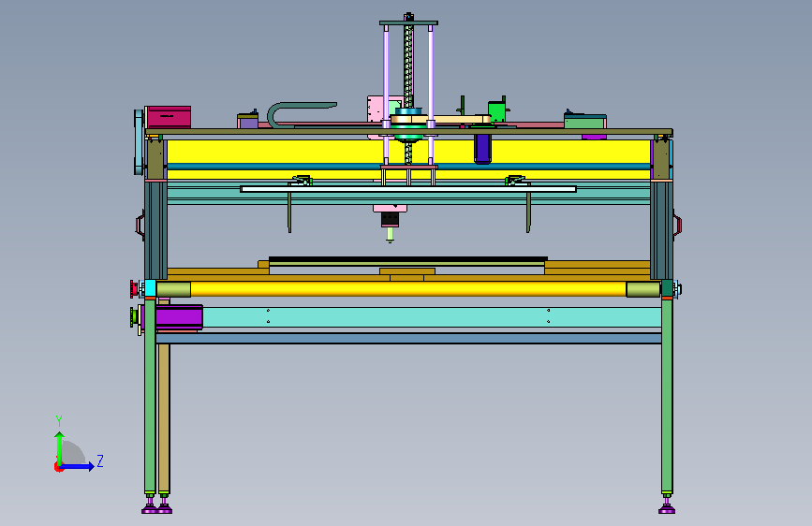Image resolution: width=812 pixels, height=526 pixels.
Task: Select the purple motor block beside the cyan panel
Action: coord(179,317)
